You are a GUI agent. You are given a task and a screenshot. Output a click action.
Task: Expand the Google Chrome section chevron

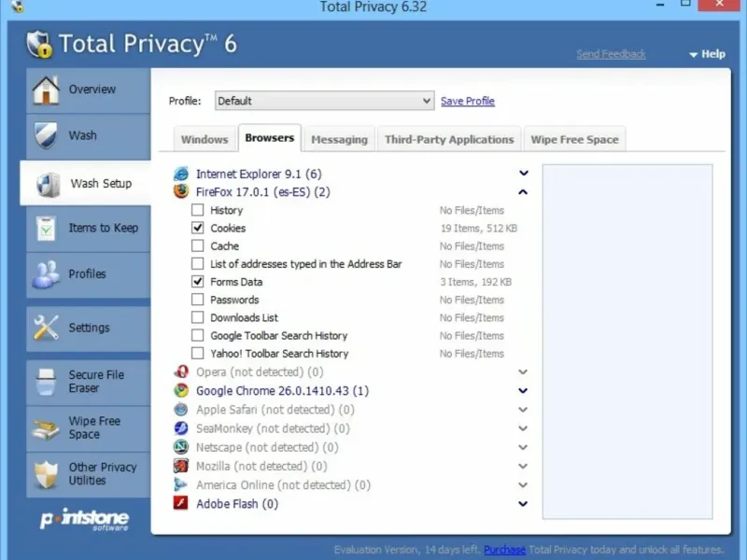point(523,390)
